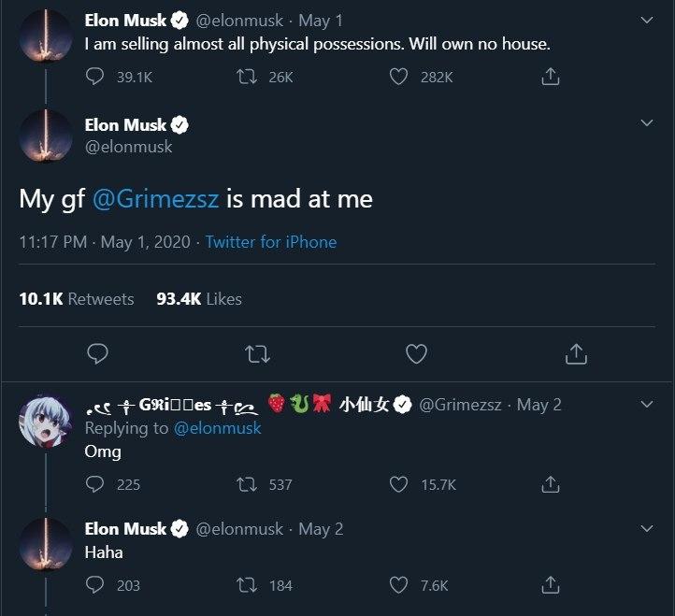Reply to the main "My gf" tweet
675x616 pixels.
click(x=97, y=353)
